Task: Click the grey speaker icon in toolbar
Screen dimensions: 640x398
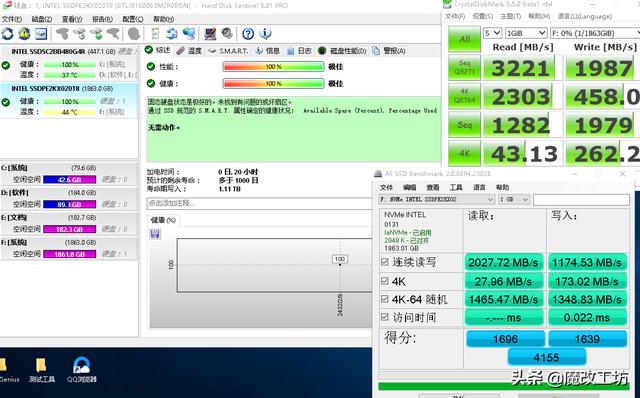Action: pos(227,34)
